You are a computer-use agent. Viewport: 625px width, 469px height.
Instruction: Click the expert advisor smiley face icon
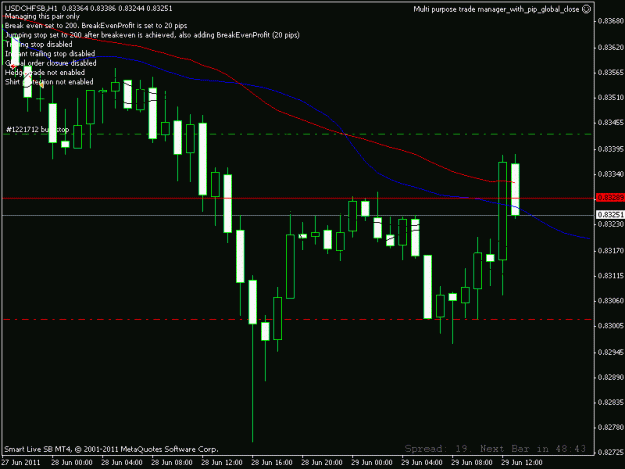586,9
